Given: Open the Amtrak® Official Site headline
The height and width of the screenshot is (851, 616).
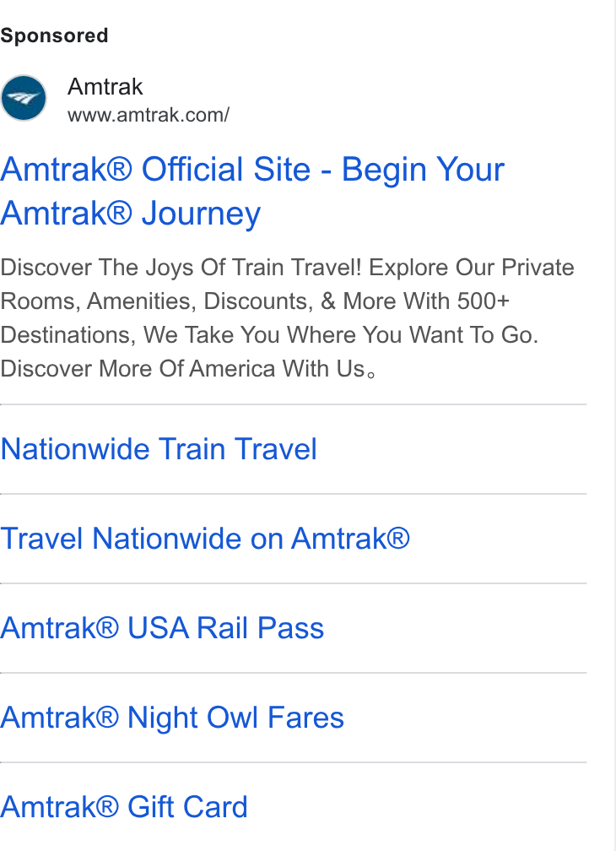Looking at the screenshot, I should click(252, 191).
